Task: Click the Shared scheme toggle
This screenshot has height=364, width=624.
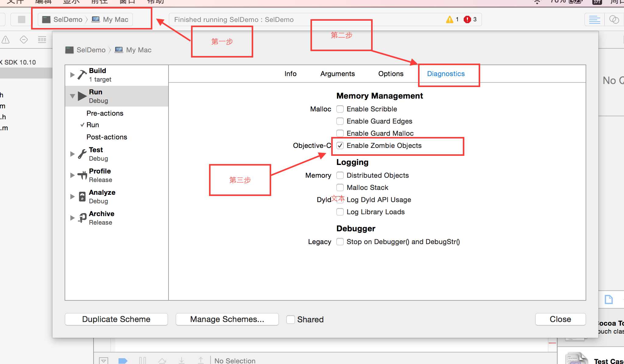Action: point(289,319)
